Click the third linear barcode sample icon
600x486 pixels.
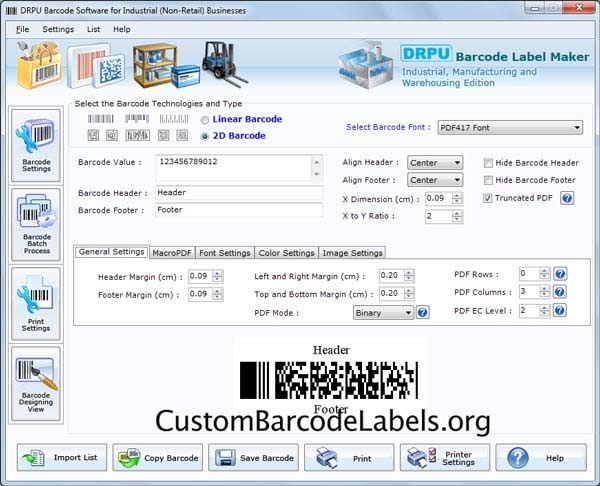[x=174, y=119]
